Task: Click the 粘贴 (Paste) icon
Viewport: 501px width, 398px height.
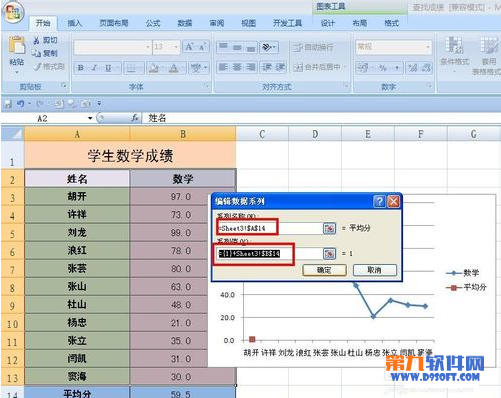Action: pos(17,45)
